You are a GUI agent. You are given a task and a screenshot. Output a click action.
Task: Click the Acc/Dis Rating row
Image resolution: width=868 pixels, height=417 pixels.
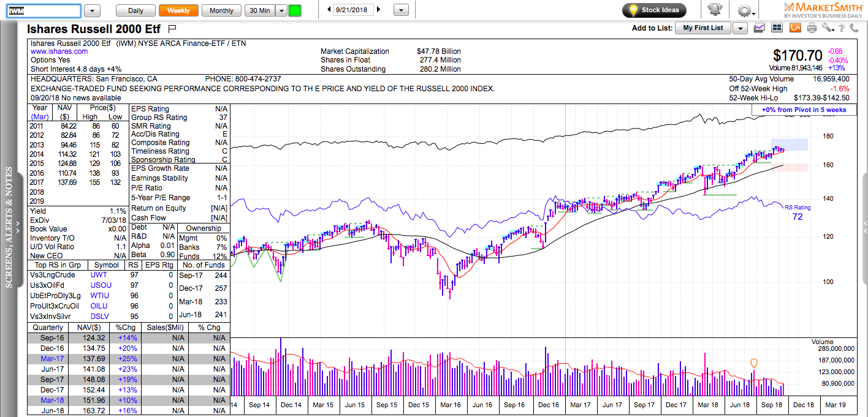click(179, 134)
